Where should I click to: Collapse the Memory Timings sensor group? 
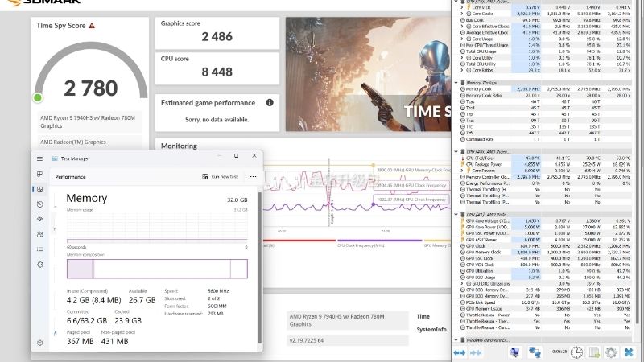pos(456,83)
